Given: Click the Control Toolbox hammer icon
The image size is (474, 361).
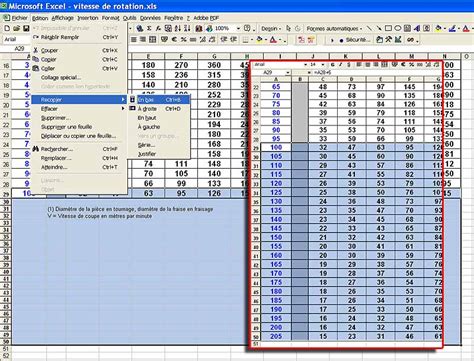Looking at the screenshot, I should [388, 40].
